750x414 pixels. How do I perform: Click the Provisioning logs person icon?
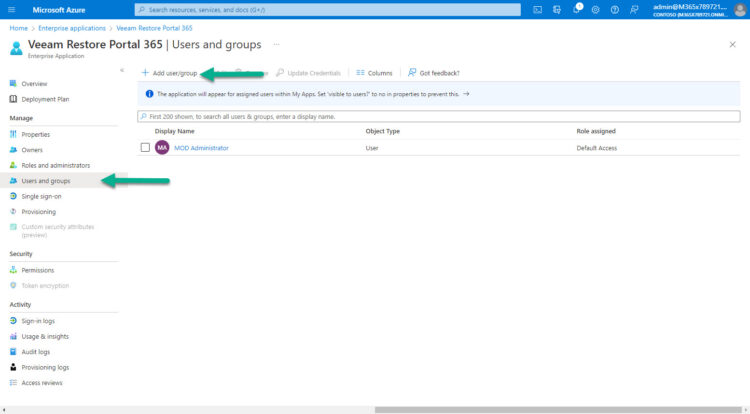tap(13, 367)
